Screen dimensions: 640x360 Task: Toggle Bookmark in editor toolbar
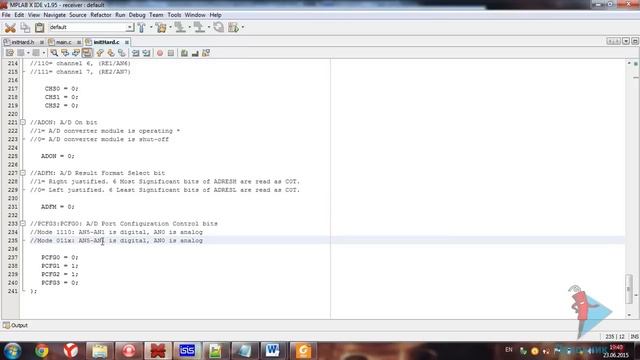point(122,53)
